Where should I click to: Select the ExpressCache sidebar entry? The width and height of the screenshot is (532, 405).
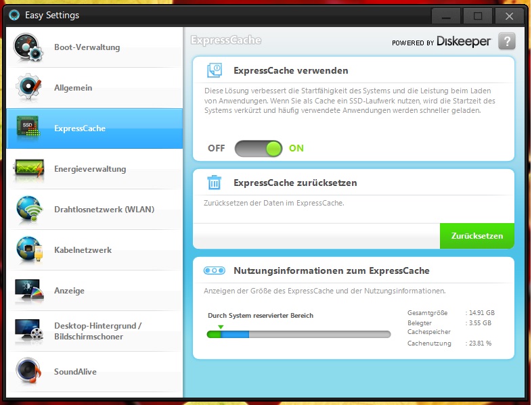(x=94, y=128)
